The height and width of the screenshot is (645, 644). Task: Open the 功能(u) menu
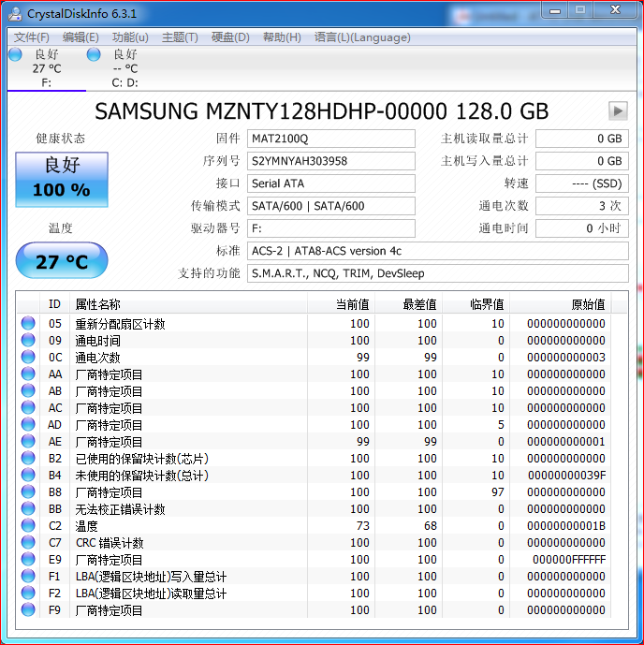pos(130,37)
